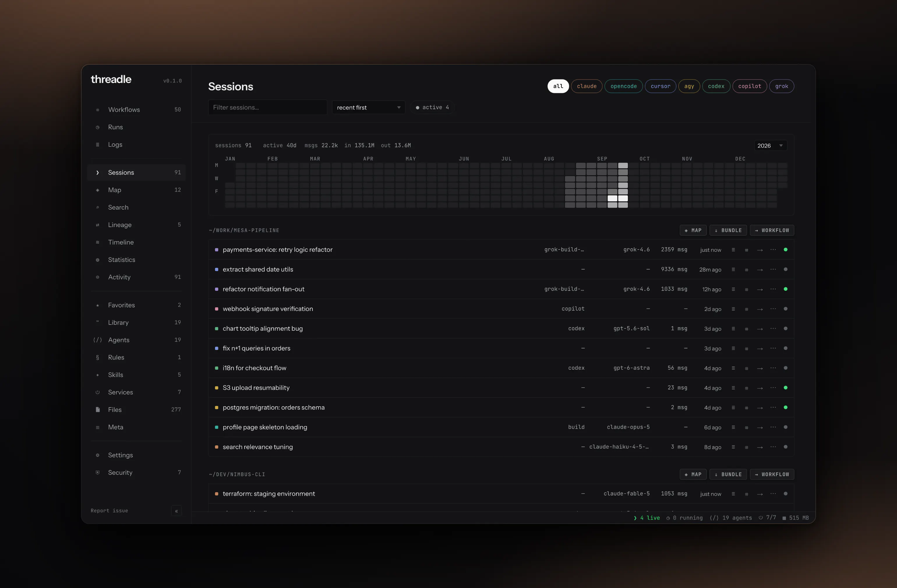Click the Files document icon
This screenshot has height=588, width=897.
(x=98, y=410)
